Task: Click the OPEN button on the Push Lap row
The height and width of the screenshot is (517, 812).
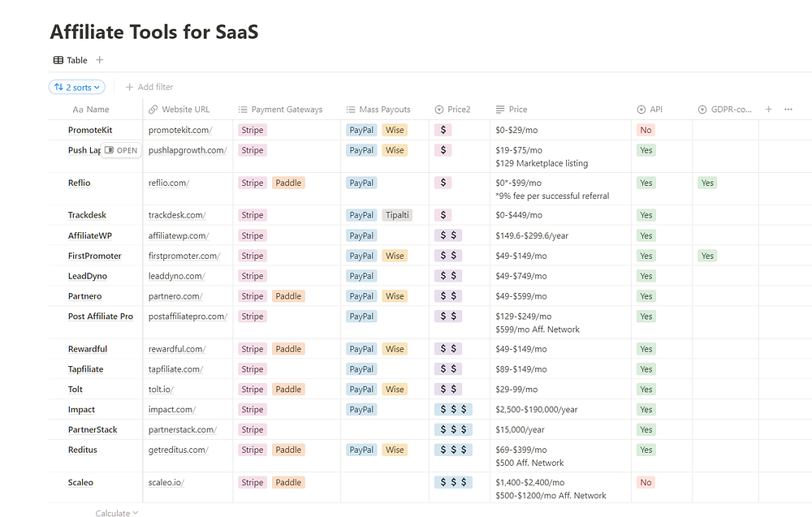Action: (x=122, y=150)
